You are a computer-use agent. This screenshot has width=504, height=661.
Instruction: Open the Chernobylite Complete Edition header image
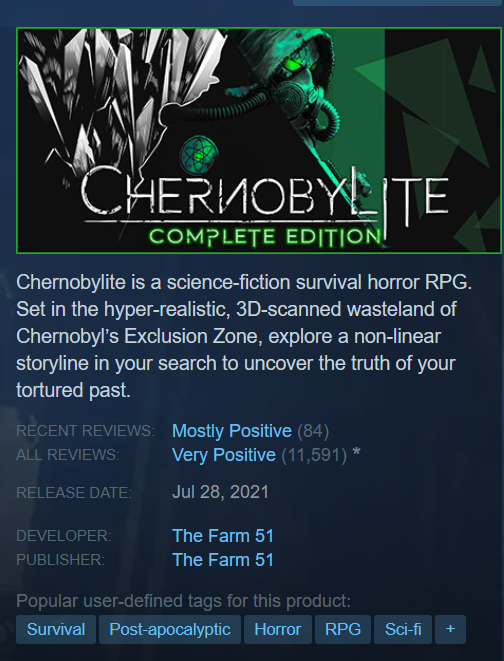coord(259,140)
